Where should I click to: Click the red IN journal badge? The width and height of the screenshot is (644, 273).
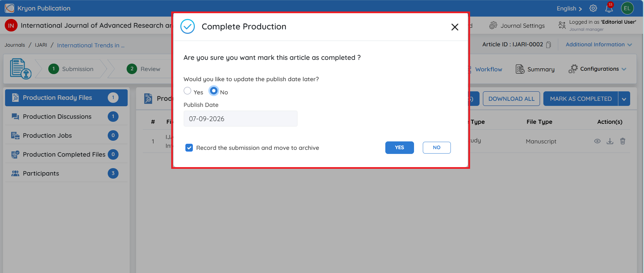11,25
